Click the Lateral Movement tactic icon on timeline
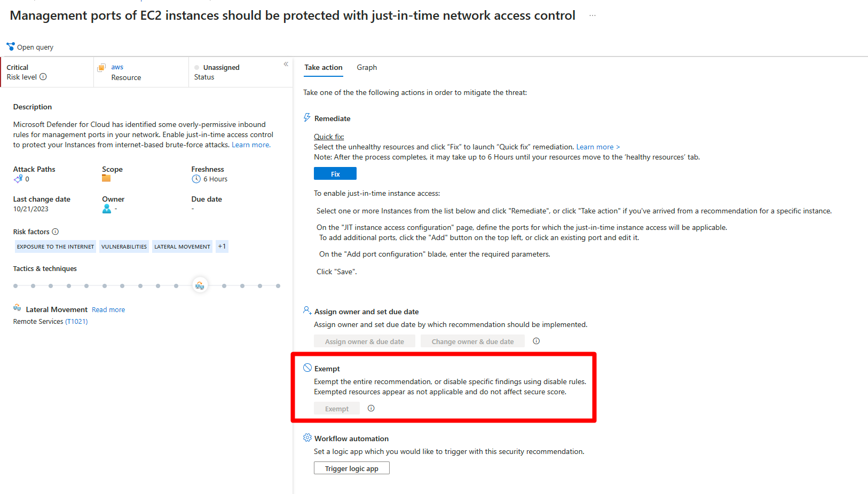This screenshot has height=494, width=868. coord(200,285)
